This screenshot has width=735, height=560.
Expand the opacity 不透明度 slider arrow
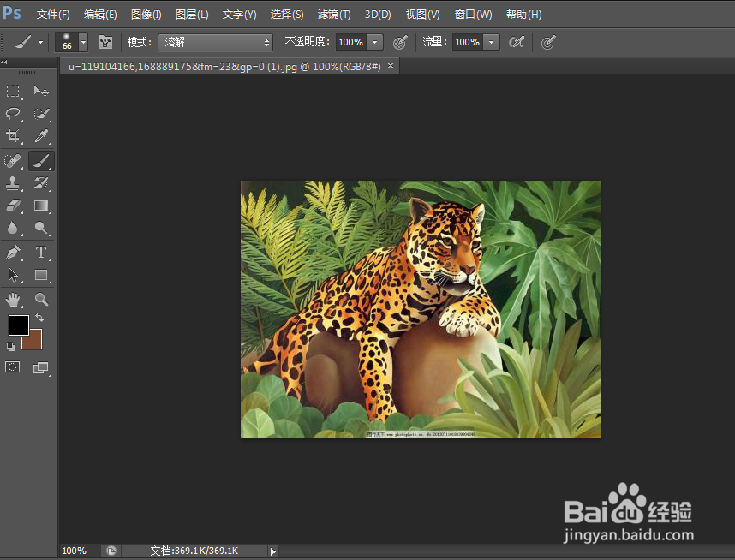tap(375, 42)
